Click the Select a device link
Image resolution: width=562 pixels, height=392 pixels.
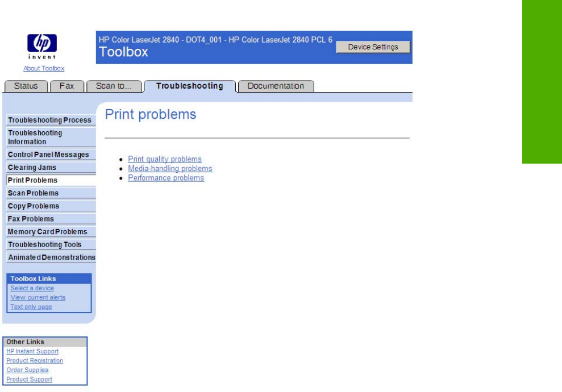tap(32, 288)
